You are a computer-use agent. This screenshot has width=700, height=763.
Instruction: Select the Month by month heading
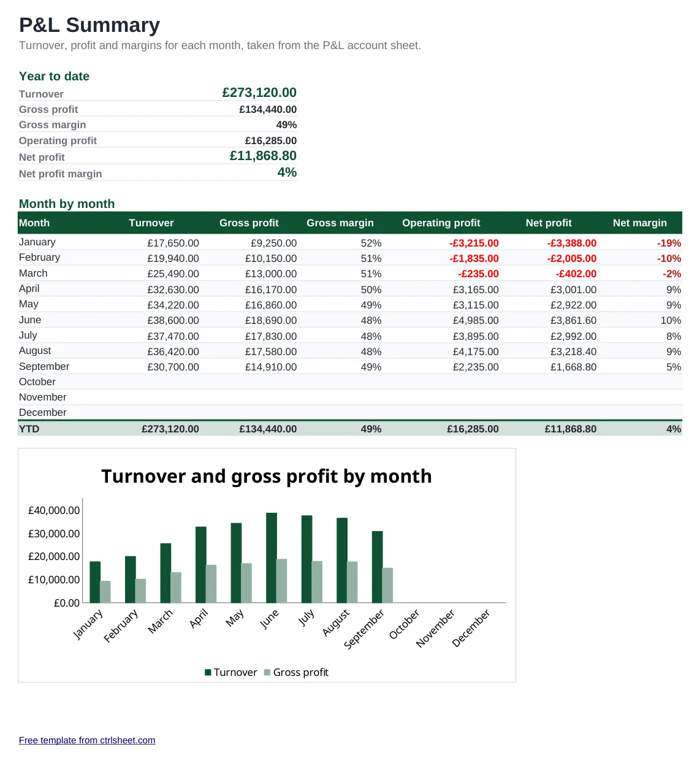click(67, 204)
